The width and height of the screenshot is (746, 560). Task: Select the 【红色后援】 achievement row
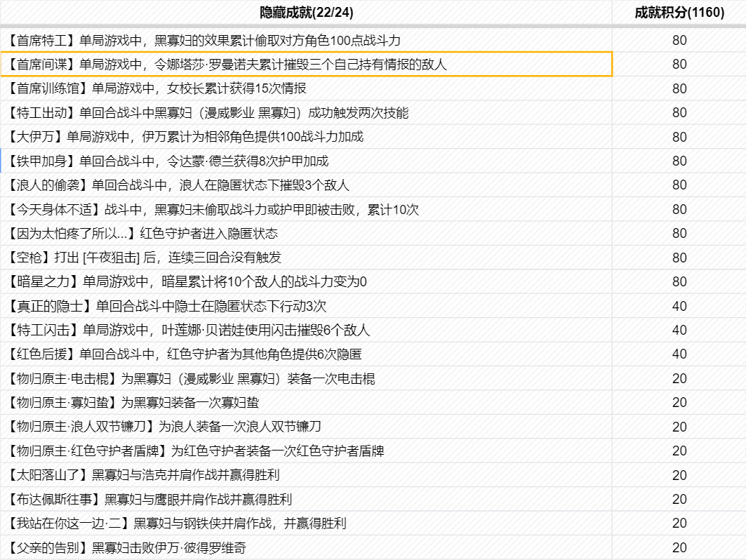pos(186,354)
